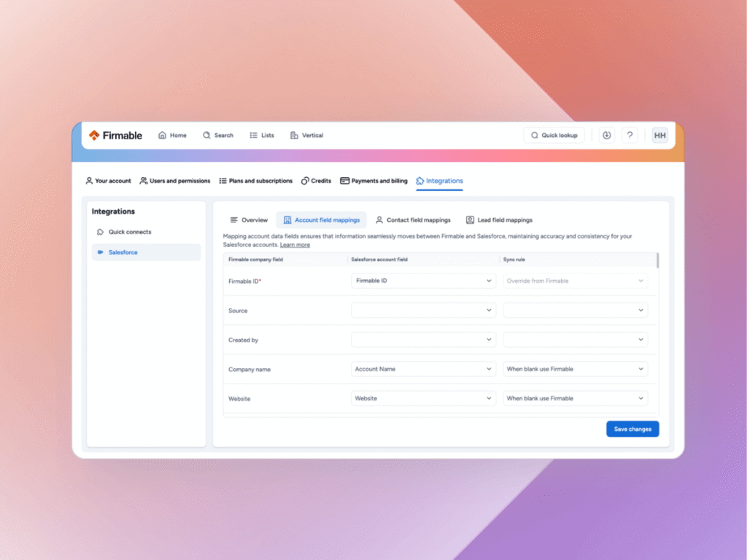Open the download icon in header
The height and width of the screenshot is (560, 747).
[606, 135]
